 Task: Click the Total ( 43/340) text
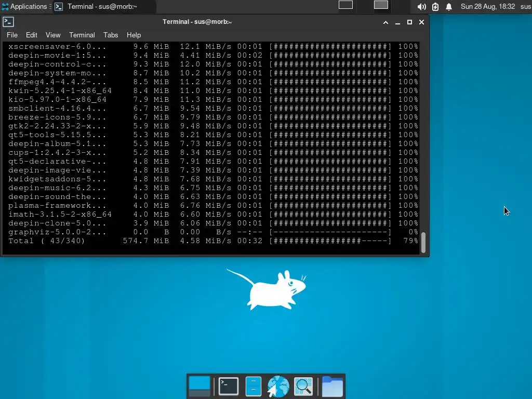(x=46, y=241)
